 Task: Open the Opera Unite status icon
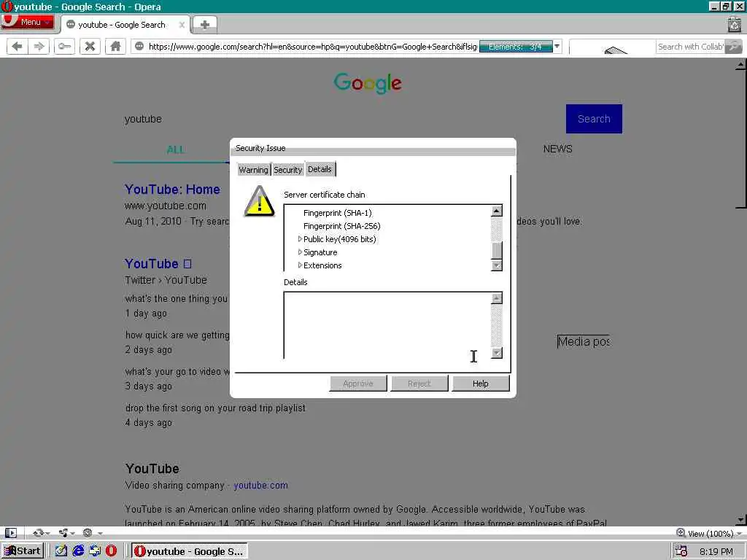click(x=63, y=533)
